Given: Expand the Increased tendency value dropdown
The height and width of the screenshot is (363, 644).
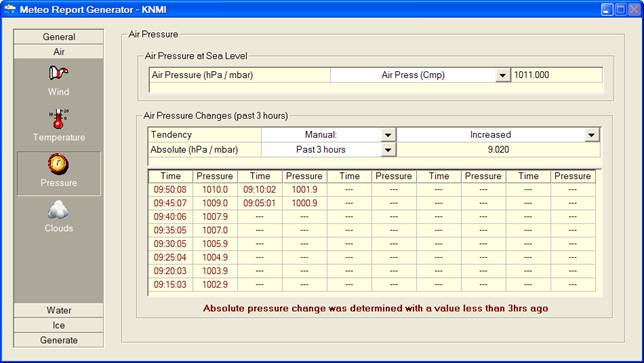Looking at the screenshot, I should pos(591,135).
